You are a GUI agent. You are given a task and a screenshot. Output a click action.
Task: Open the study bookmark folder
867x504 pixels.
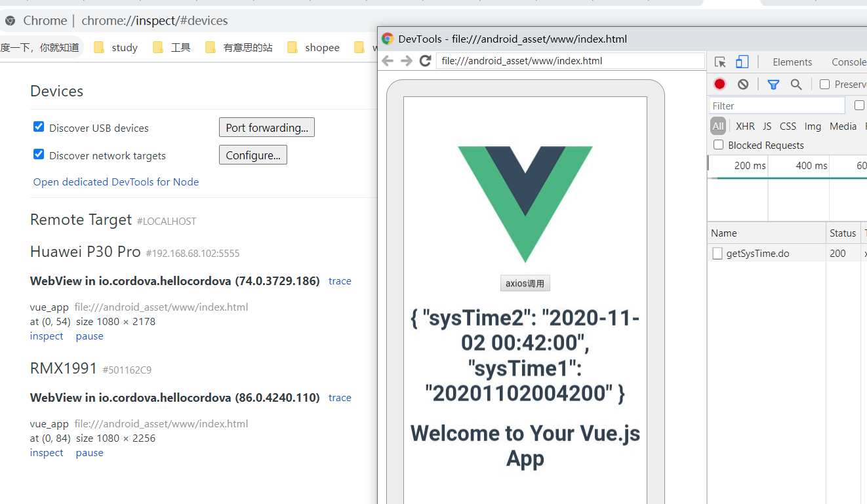click(x=115, y=47)
